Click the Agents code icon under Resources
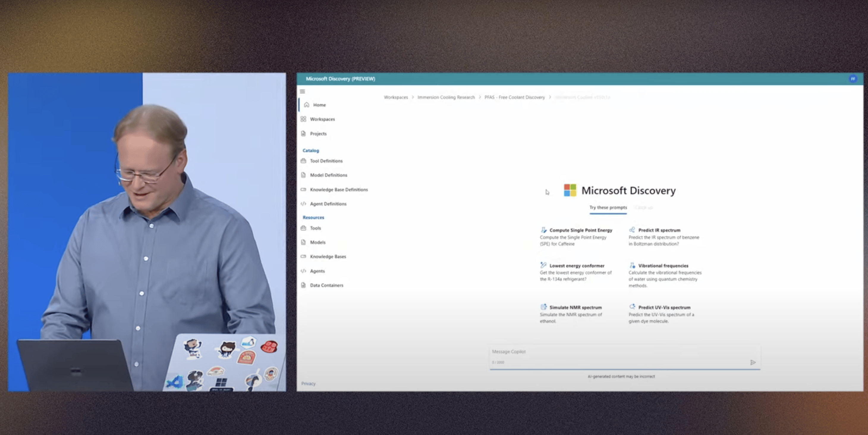Viewport: 868px width, 435px height. [x=303, y=271]
